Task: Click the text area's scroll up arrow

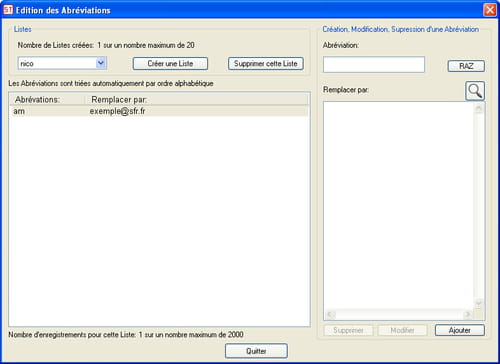Action: tap(479, 108)
